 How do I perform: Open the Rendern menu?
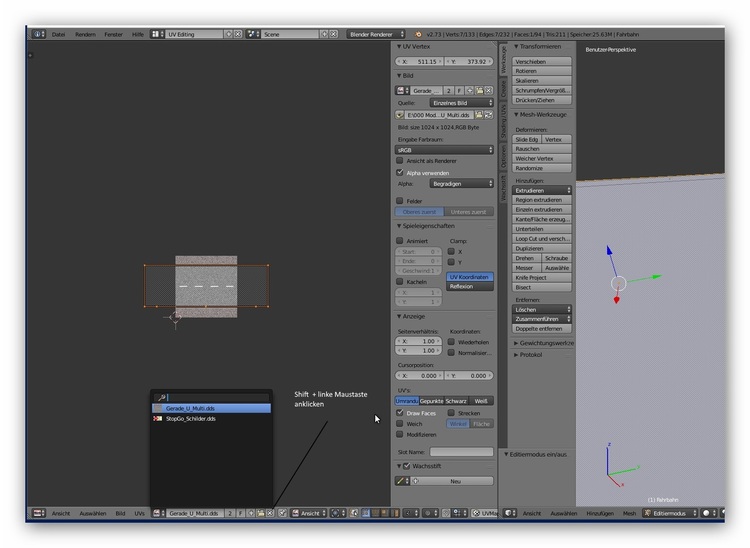click(86, 34)
